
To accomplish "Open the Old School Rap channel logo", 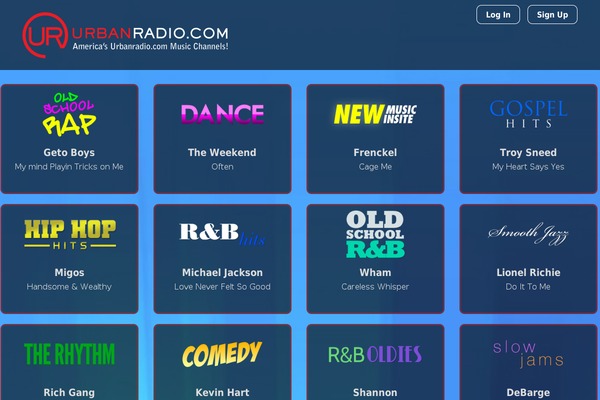I will point(69,114).
